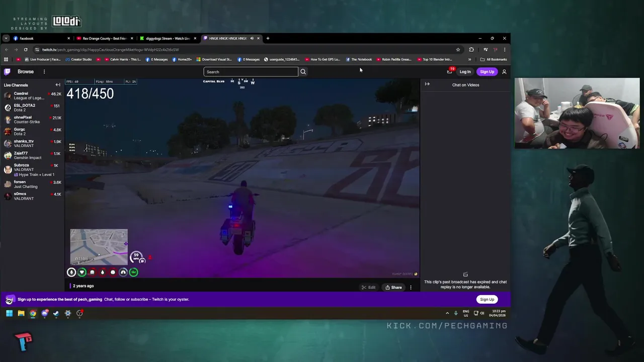Collapse the Chat on Videos panel arrow
Viewport: 644px width, 362px height.
427,84
